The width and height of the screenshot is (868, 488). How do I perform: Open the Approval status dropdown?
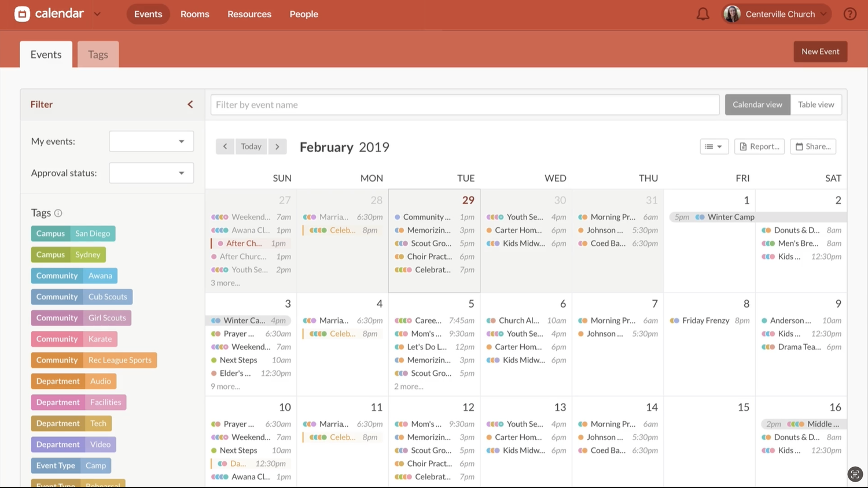150,172
